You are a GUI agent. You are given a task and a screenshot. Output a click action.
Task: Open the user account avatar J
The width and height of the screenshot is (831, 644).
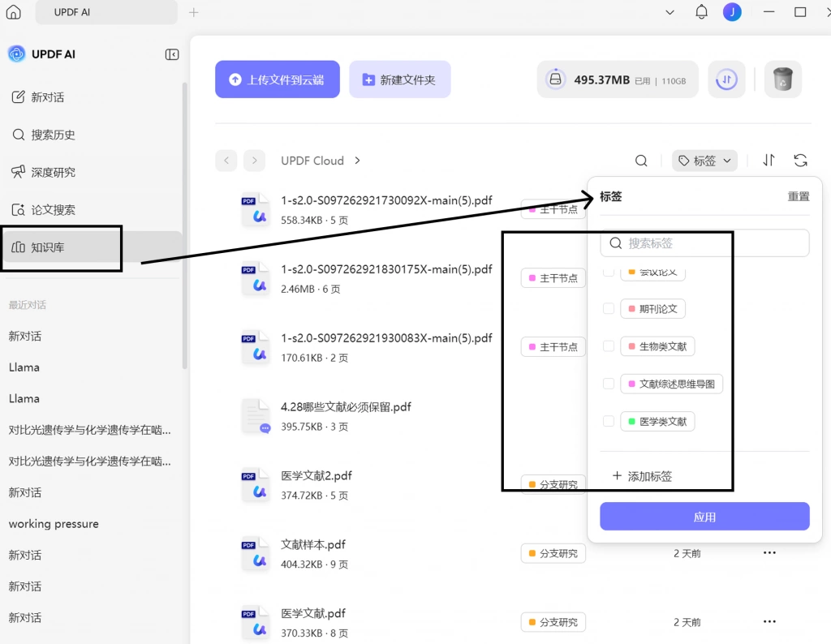pyautogui.click(x=732, y=11)
